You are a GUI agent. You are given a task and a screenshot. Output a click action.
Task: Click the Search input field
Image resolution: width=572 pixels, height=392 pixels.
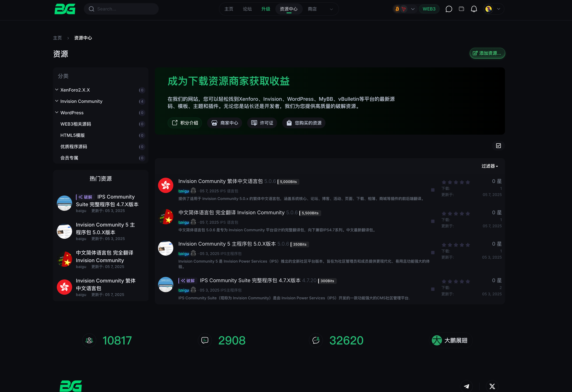pos(121,9)
